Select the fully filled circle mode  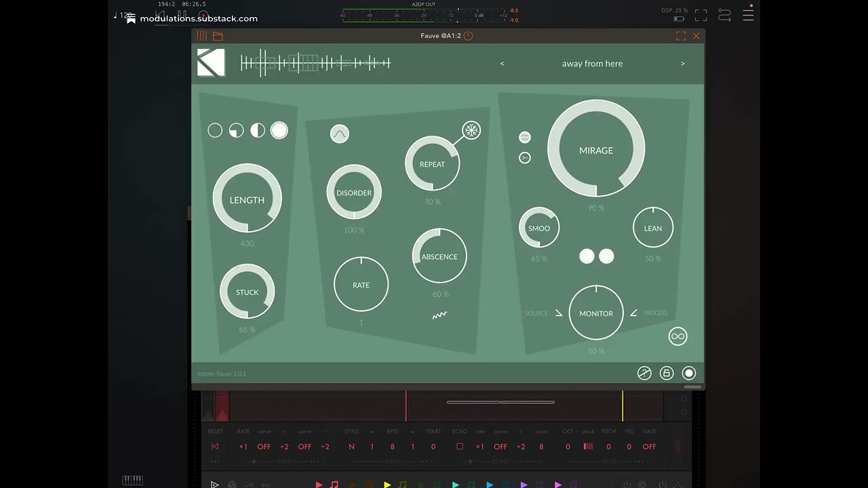point(279,131)
